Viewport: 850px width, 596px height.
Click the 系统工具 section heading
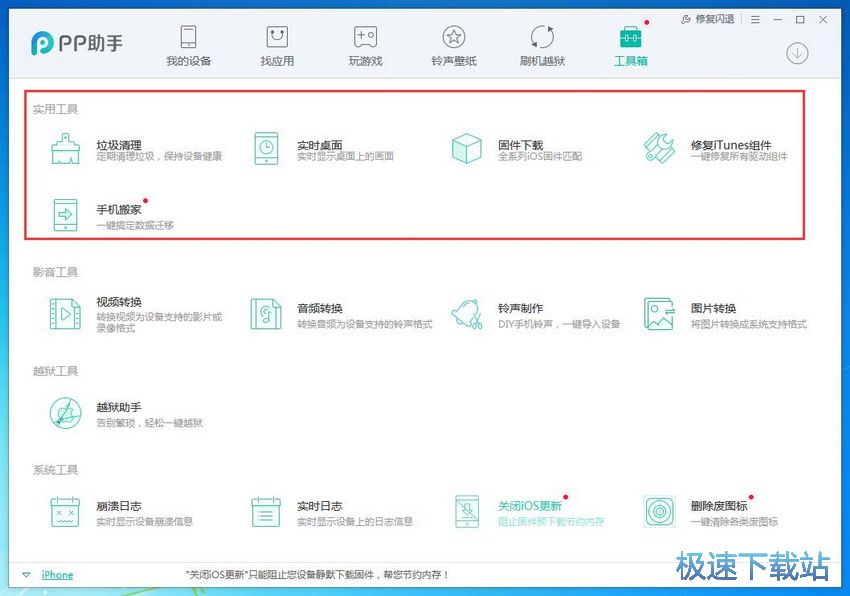click(55, 470)
